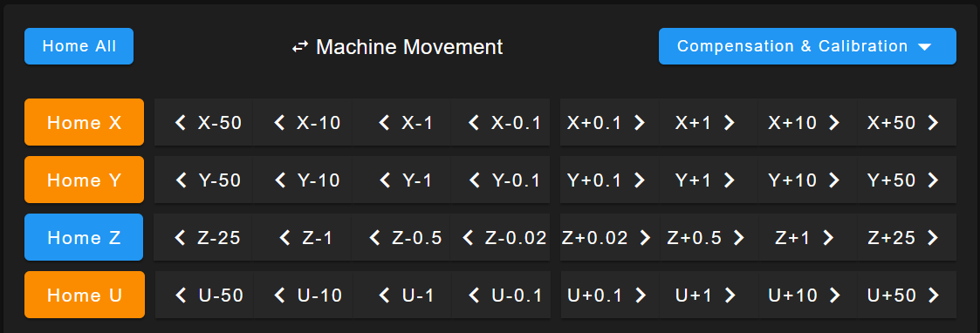Jog Y axis by -10
The width and height of the screenshot is (980, 333).
pyautogui.click(x=303, y=180)
